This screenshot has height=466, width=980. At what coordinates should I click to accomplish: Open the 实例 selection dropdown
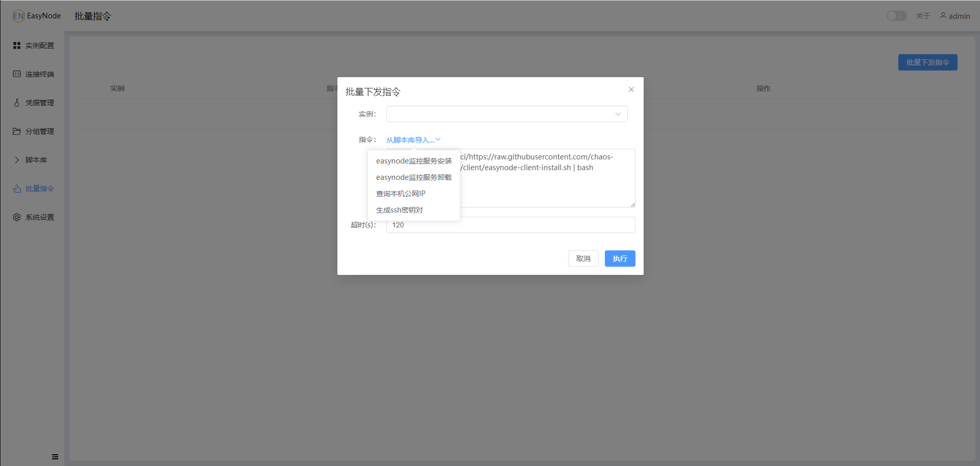tap(506, 114)
